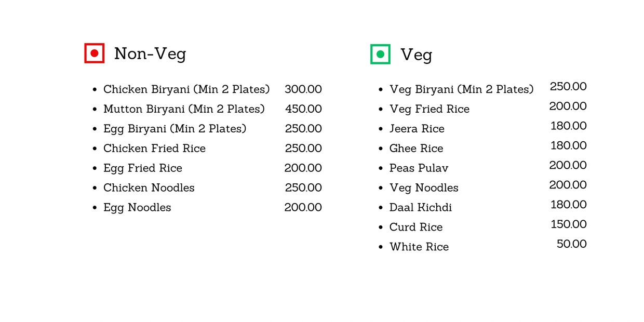Select Chicken Fried Rice item
This screenshot has height=322, width=644.
[154, 149]
